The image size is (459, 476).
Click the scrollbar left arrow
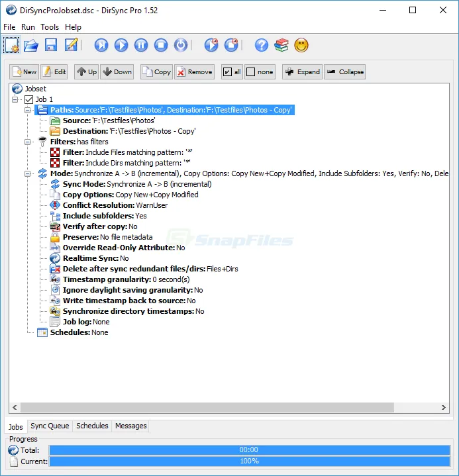[15, 407]
